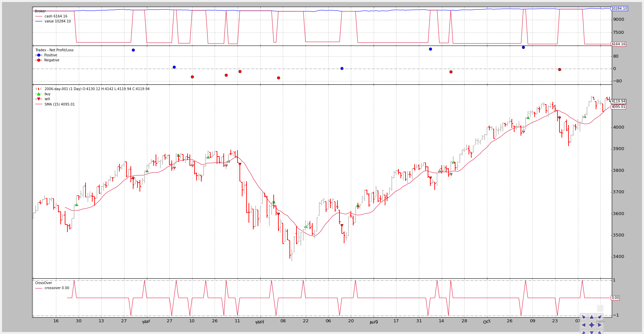This screenshot has width=644, height=334.
Task: Click the 2006-day-001 candlestick legend icon
Action: tap(39, 89)
